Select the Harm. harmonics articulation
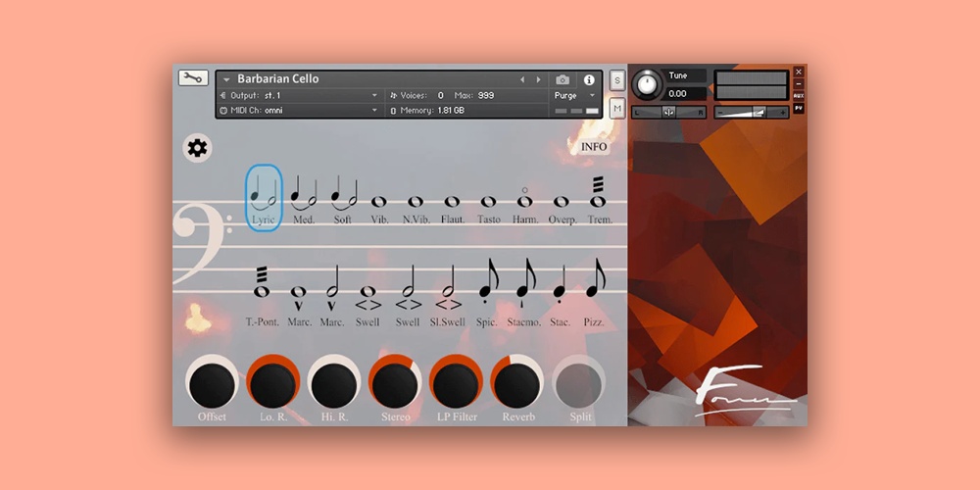 pyautogui.click(x=525, y=201)
